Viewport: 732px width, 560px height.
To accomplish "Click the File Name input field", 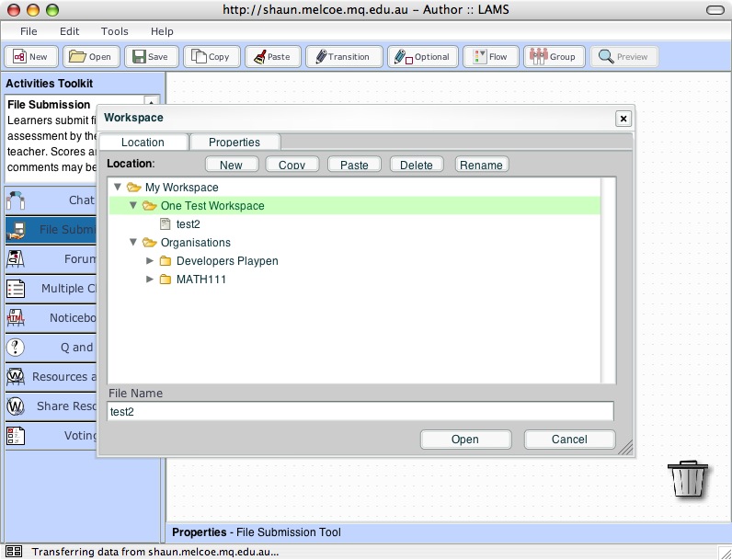I will pos(360,412).
